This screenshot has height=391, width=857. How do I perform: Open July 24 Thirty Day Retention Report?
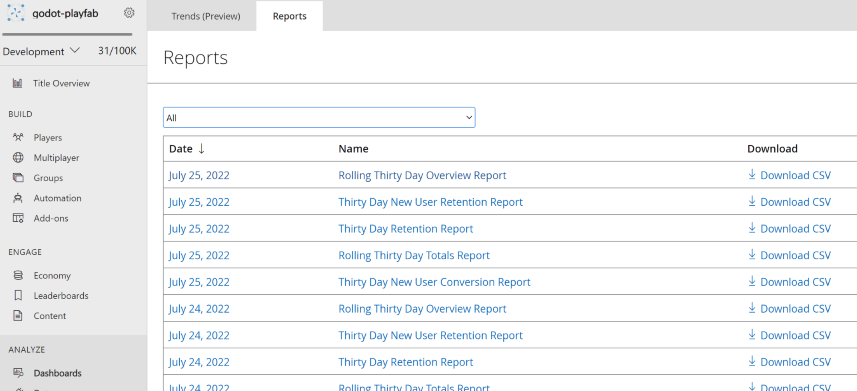click(406, 362)
